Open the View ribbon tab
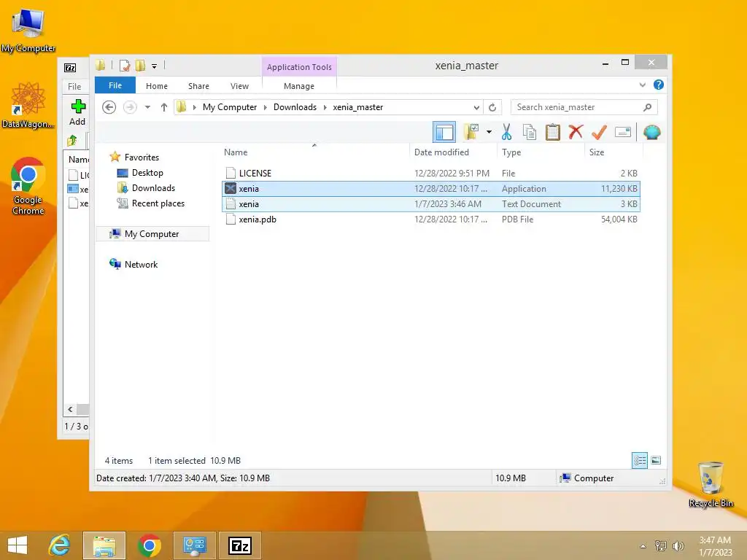Viewport: 747px width, 560px height. tap(239, 86)
